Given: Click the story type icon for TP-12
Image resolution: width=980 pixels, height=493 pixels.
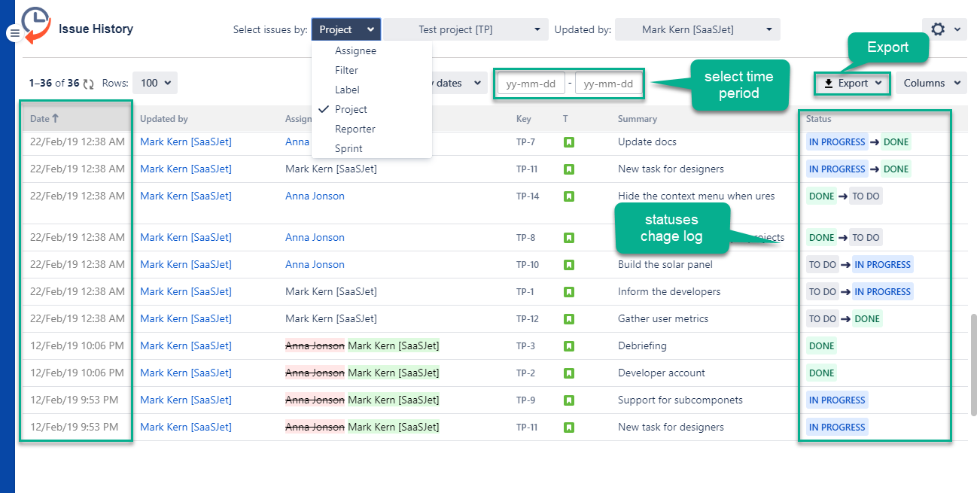Looking at the screenshot, I should pos(569,318).
